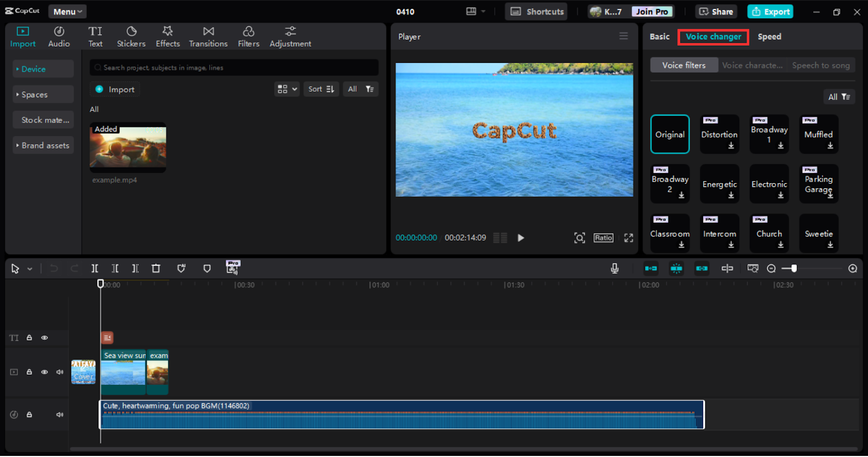Toggle preview axis icon
The height and width of the screenshot is (457, 868).
coord(727,268)
